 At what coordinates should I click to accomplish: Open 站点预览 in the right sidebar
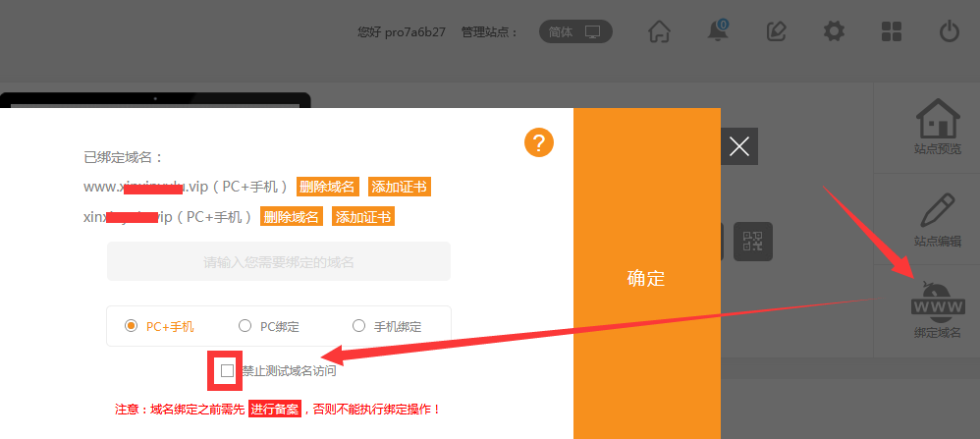(x=937, y=127)
